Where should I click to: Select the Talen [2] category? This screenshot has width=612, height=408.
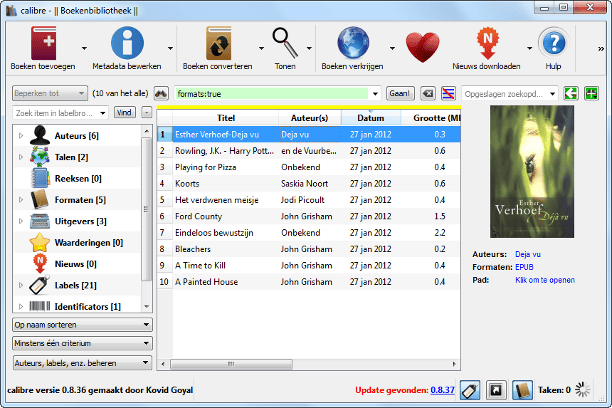[x=71, y=157]
